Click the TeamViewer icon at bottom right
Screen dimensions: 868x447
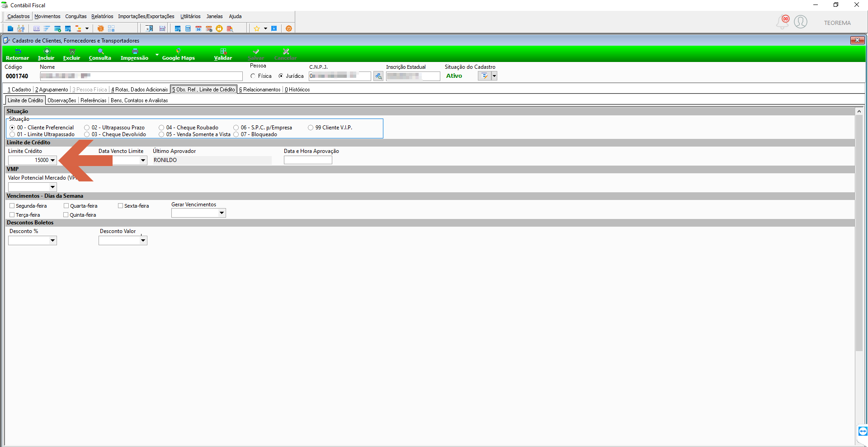coord(863,431)
